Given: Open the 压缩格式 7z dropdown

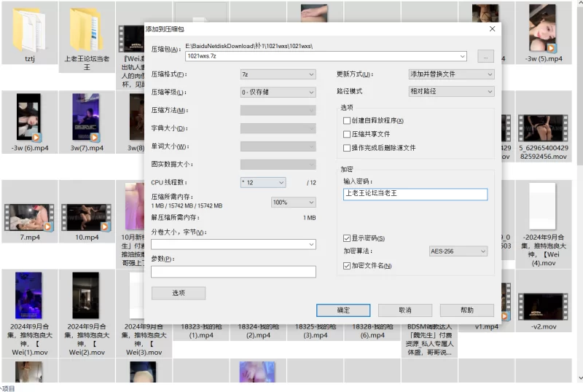Looking at the screenshot, I should 278,74.
